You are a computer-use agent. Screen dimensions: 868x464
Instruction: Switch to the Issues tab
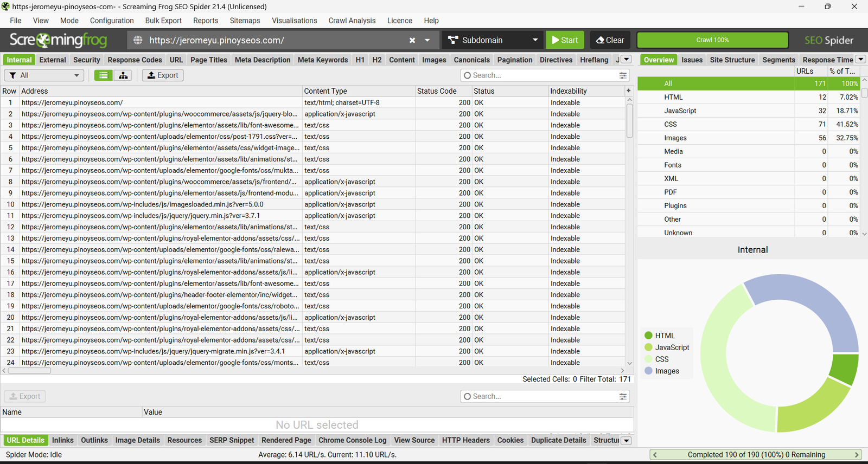pos(692,60)
